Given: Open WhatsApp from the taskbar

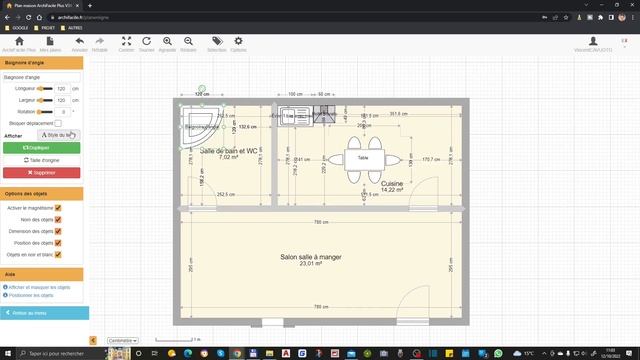Looking at the screenshot, I should tap(498, 353).
